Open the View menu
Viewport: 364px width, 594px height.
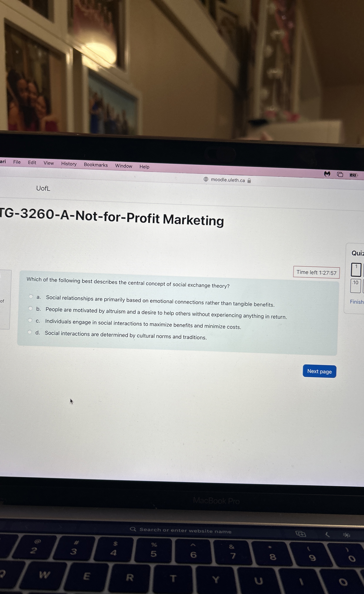(x=49, y=163)
